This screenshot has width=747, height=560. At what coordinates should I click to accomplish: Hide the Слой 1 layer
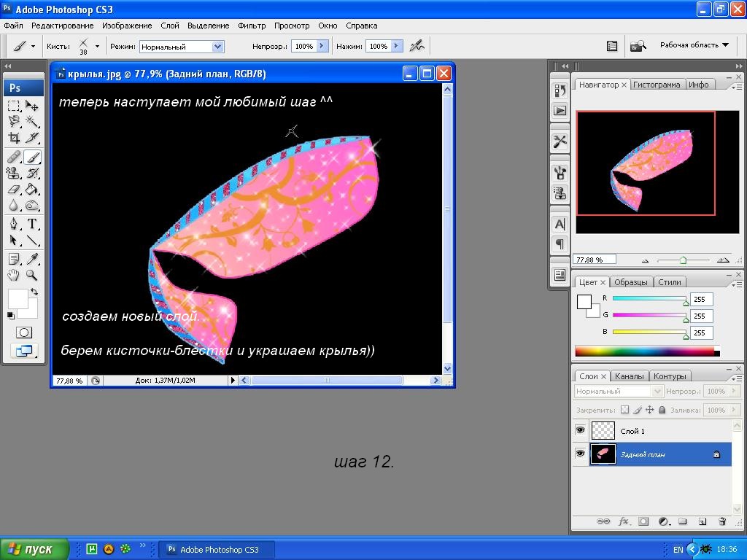(x=580, y=430)
